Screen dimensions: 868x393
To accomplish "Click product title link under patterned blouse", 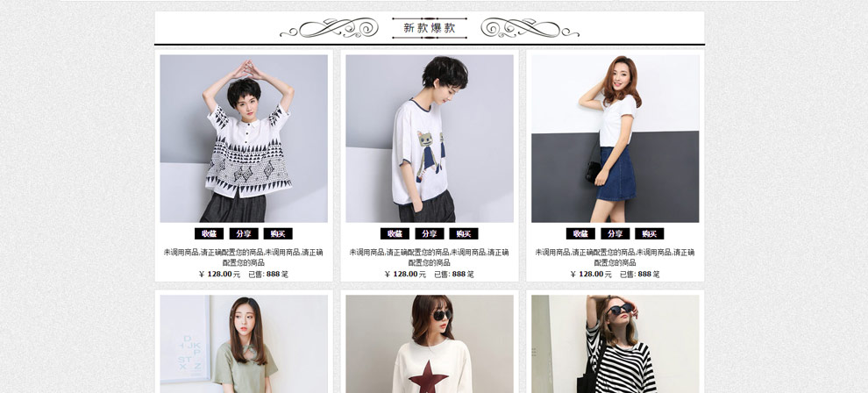I will point(244,257).
